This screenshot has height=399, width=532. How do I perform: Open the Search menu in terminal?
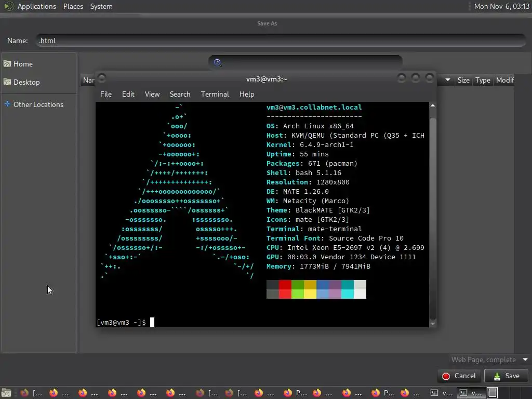[x=180, y=94]
